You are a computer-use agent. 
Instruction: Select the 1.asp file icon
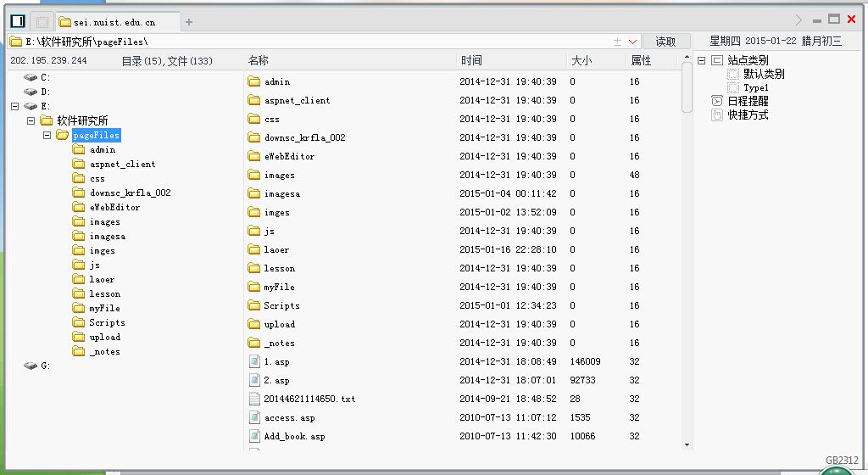[x=254, y=361]
